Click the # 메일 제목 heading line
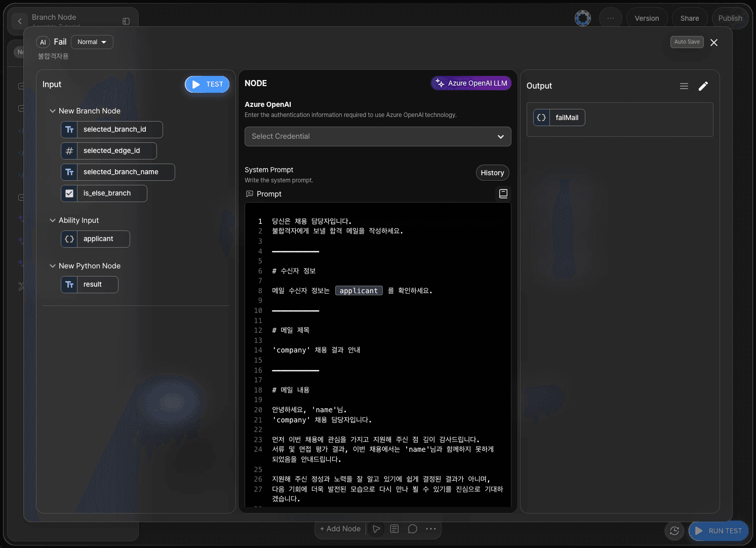 coord(291,330)
